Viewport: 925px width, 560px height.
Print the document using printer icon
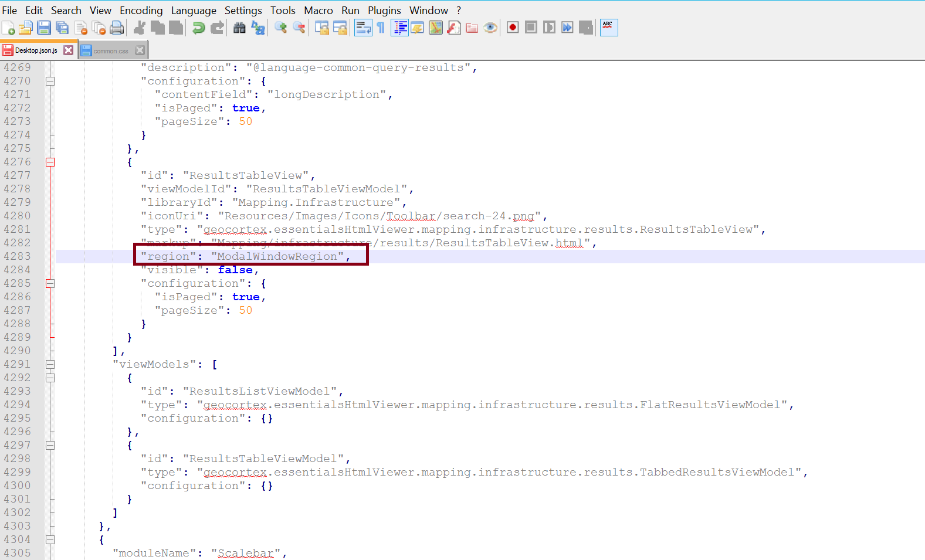[x=117, y=28]
